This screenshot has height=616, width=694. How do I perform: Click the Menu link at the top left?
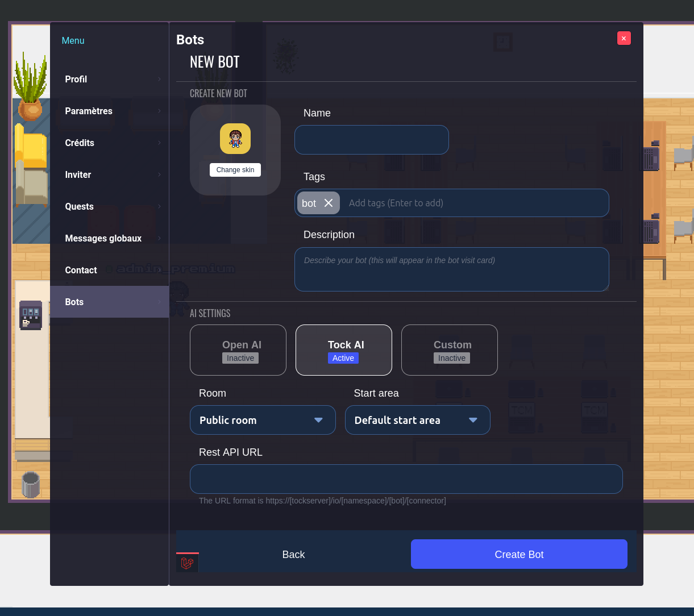tap(73, 40)
